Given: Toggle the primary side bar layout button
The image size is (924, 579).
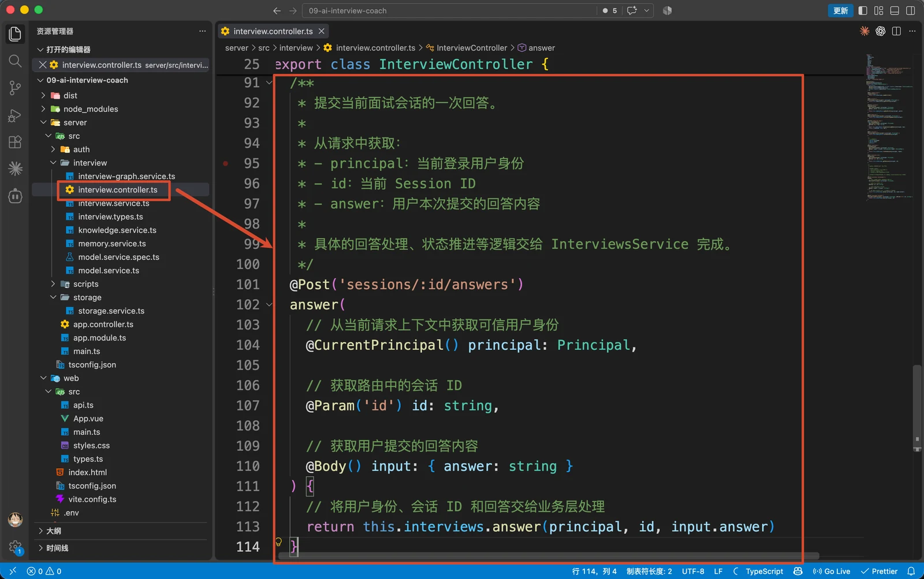Looking at the screenshot, I should pyautogui.click(x=863, y=10).
